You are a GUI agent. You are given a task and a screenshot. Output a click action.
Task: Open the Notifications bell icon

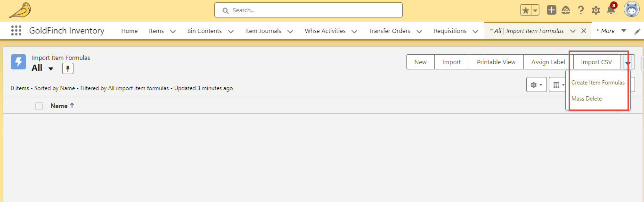(611, 10)
